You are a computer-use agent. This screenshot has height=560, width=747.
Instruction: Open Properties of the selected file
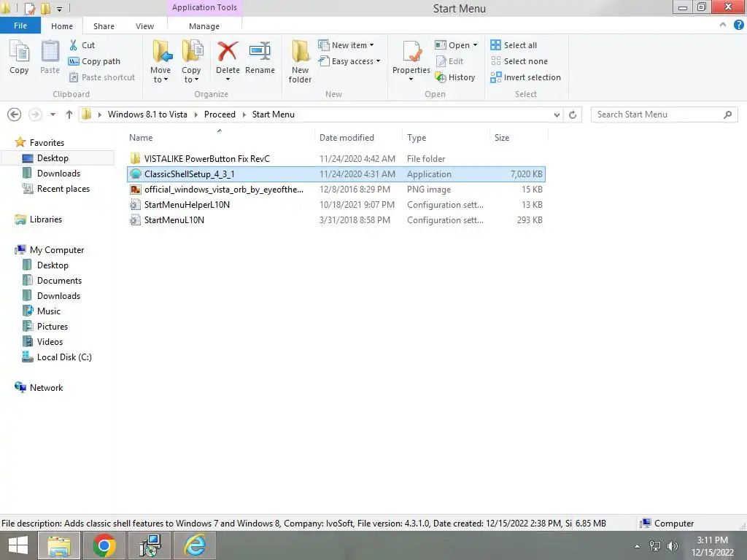411,56
